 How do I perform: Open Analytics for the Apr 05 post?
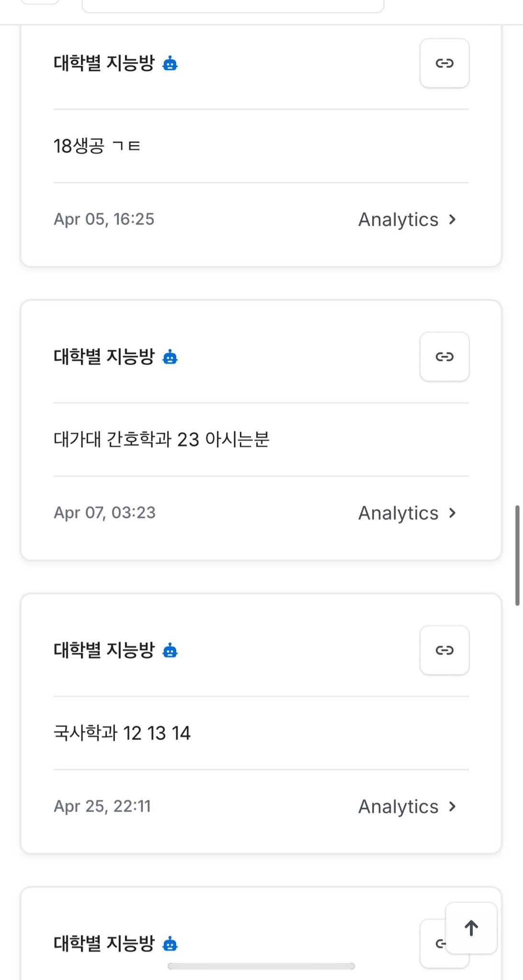coord(407,220)
